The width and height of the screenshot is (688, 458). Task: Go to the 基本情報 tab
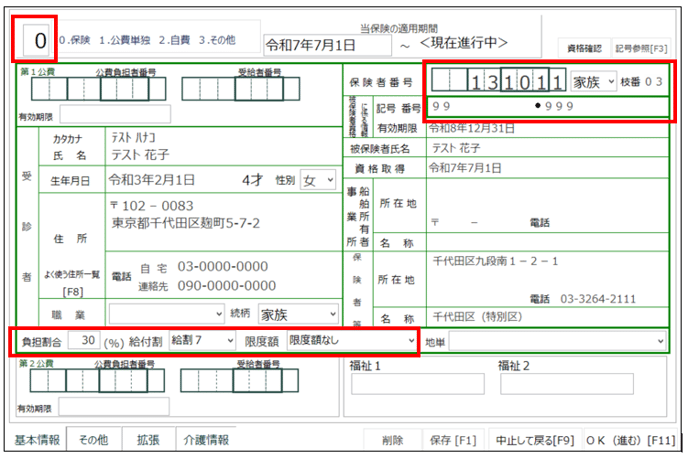pyautogui.click(x=37, y=440)
